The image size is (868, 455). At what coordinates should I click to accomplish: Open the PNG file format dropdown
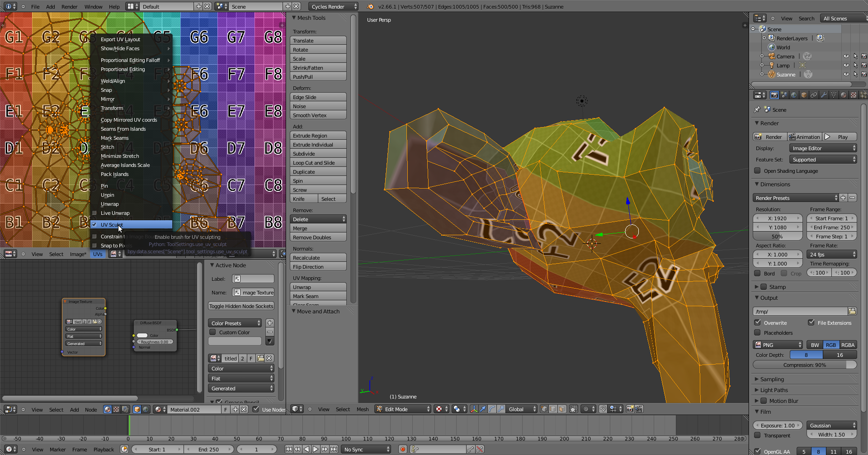point(778,345)
